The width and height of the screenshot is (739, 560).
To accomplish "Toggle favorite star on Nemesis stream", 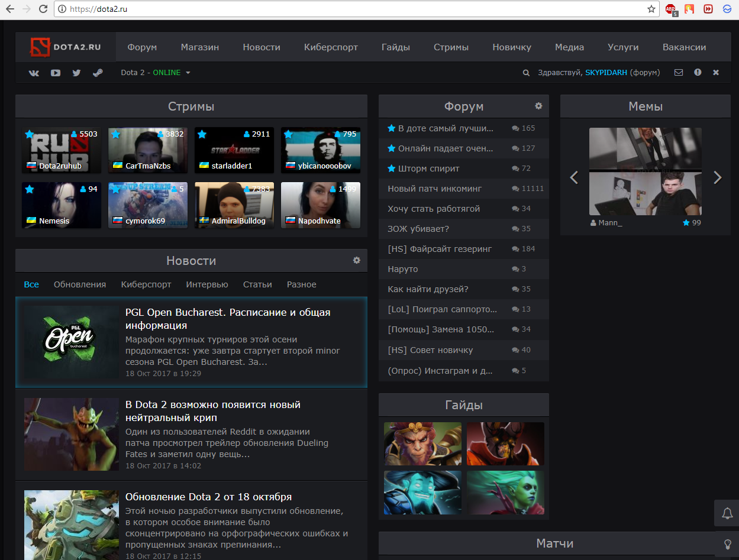I will [x=30, y=189].
